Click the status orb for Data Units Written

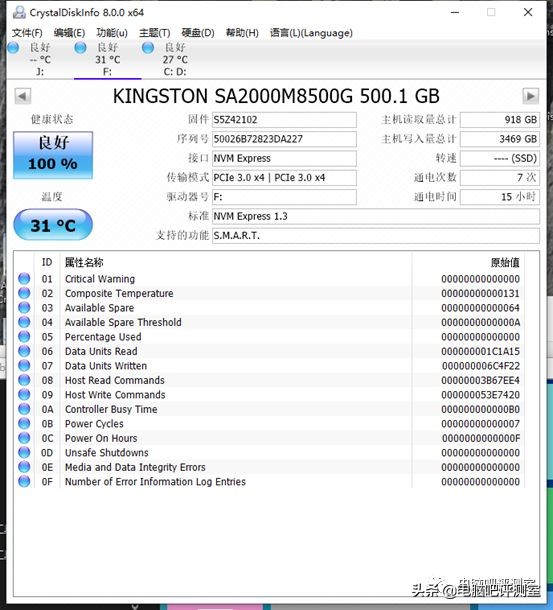point(24,365)
